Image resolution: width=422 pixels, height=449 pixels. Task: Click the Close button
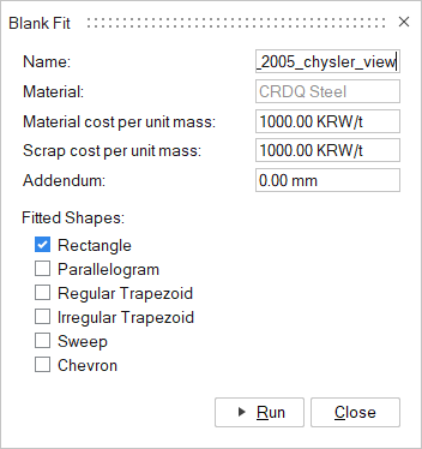pos(355,412)
